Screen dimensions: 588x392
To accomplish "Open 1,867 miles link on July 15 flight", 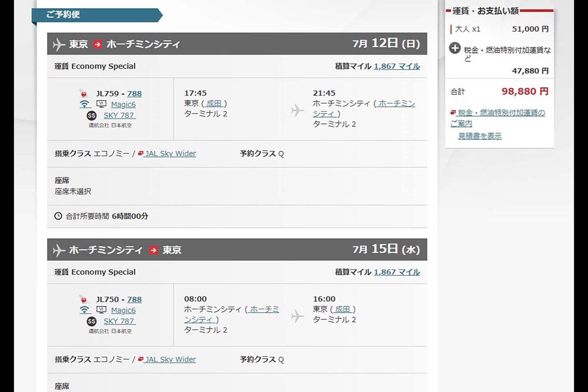I will pyautogui.click(x=397, y=272).
